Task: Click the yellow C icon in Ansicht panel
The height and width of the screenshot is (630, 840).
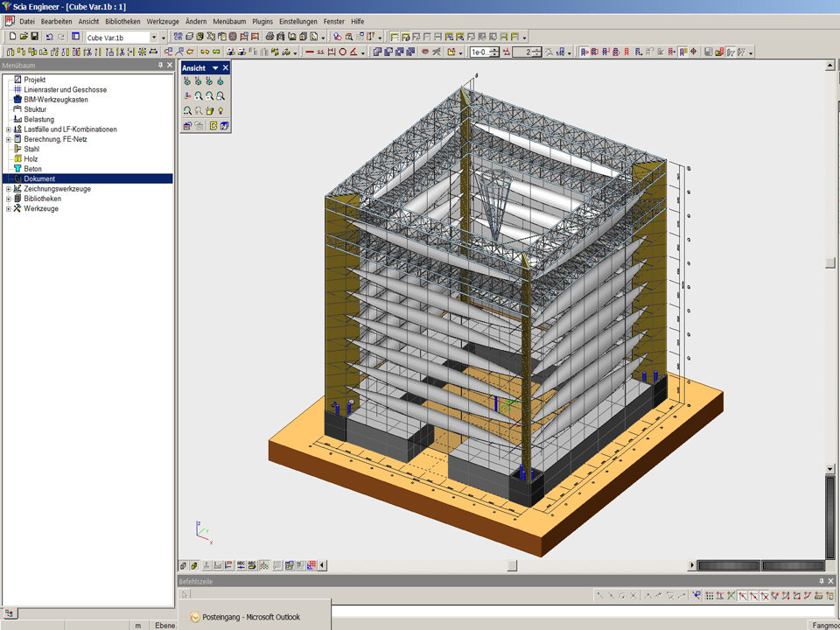Action: 214,126
